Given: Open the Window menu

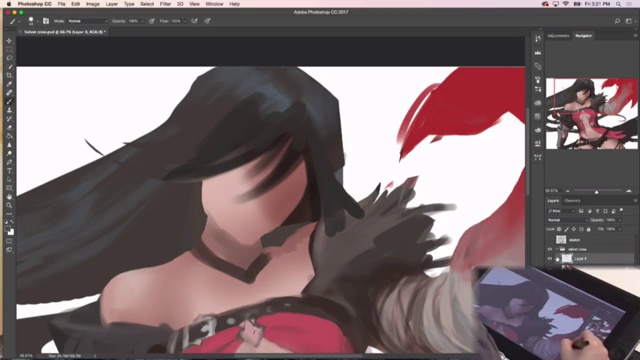Looking at the screenshot, I should (x=214, y=4).
